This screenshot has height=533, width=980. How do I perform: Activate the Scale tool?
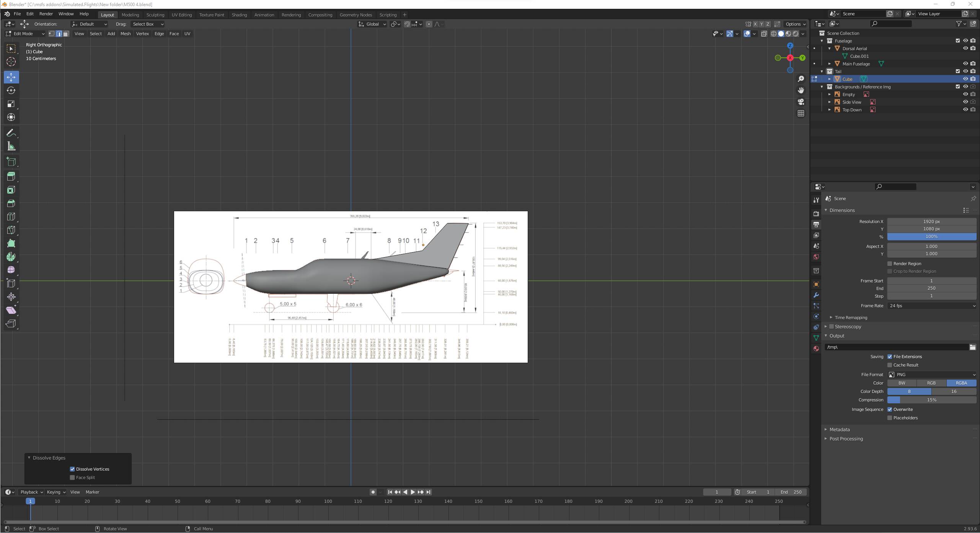(11, 104)
